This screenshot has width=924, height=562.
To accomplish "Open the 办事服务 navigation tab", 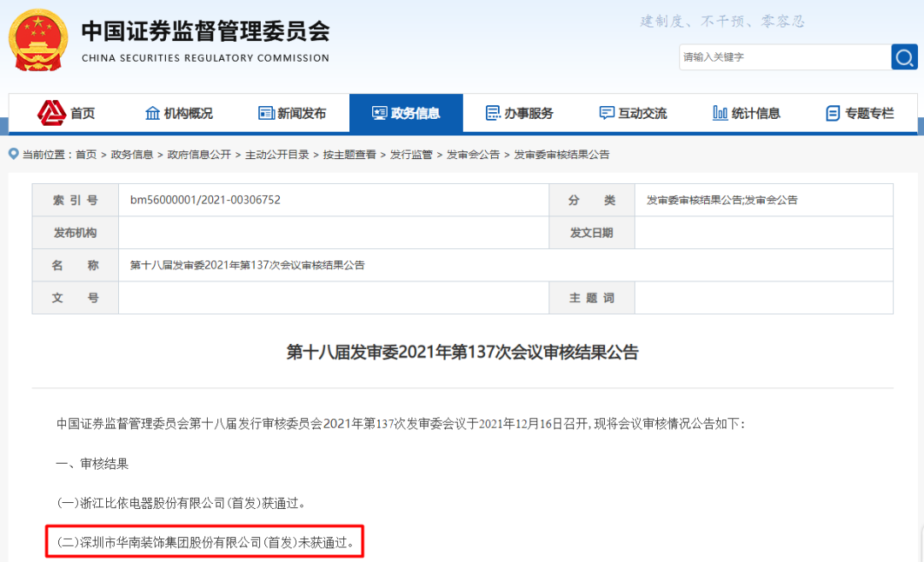I will tap(520, 113).
